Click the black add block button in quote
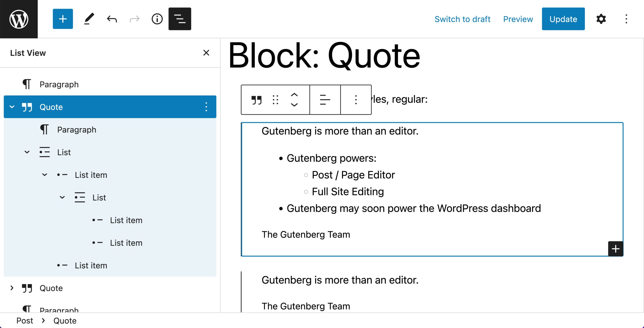This screenshot has height=328, width=644. (615, 249)
